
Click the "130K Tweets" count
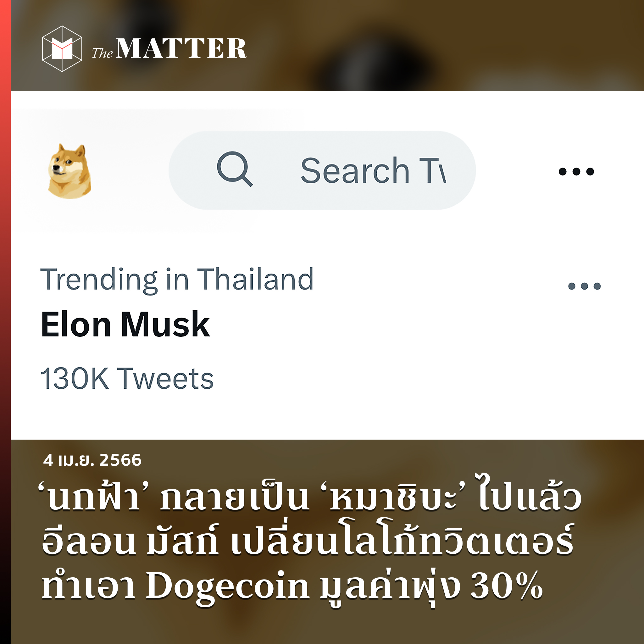tap(127, 379)
